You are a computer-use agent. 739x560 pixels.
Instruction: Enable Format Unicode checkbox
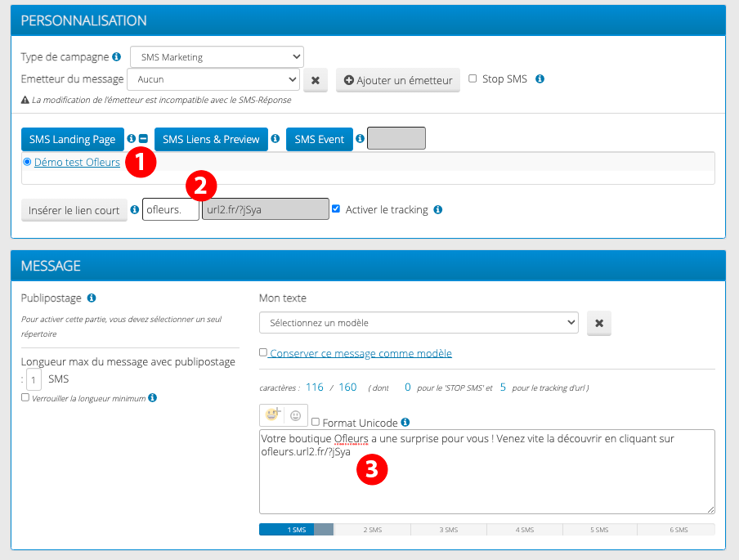(x=316, y=421)
